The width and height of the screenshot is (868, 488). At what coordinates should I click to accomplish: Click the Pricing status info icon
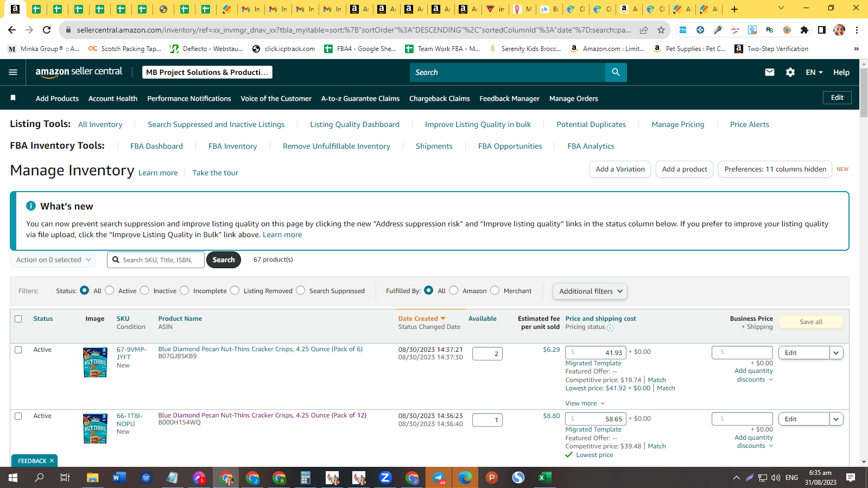pos(610,328)
